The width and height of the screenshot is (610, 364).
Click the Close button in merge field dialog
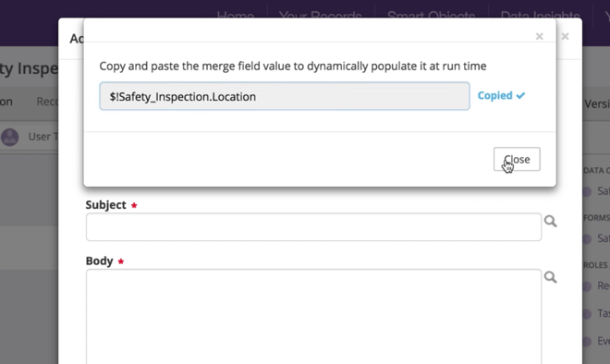[x=517, y=159]
